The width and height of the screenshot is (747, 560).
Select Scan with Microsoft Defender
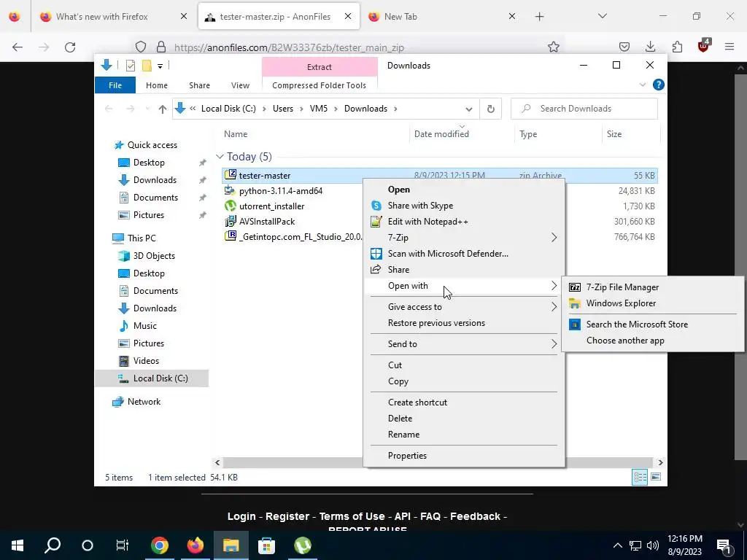pyautogui.click(x=463, y=253)
